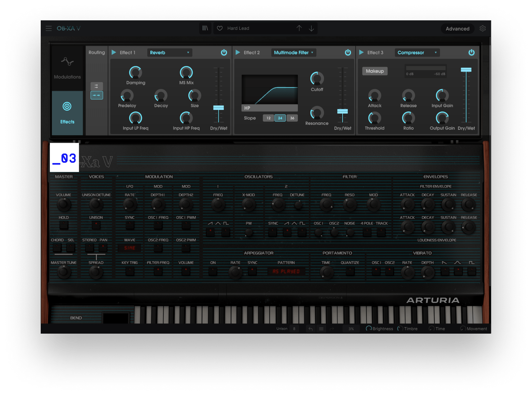Viewport: 532px width, 395px height.
Task: Open arpeggiator PATTERN As Played selector
Action: tap(286, 271)
